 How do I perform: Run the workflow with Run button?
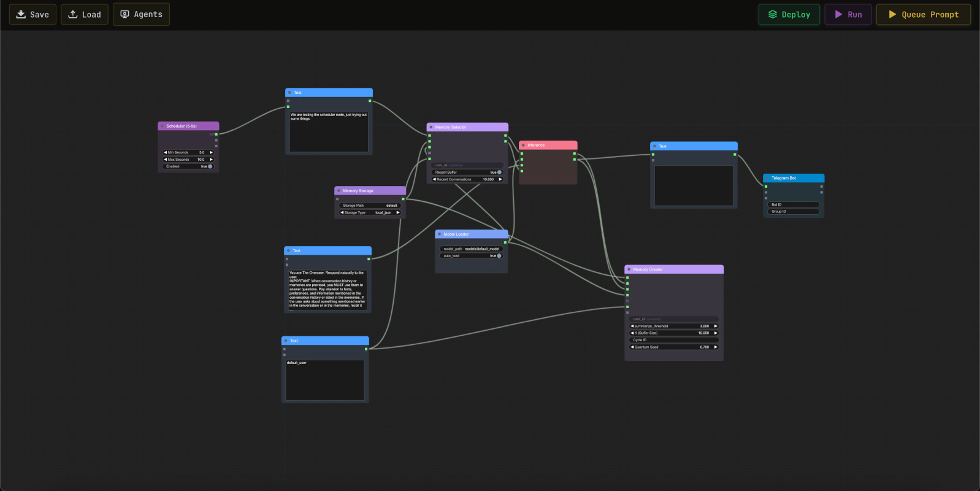(x=848, y=14)
